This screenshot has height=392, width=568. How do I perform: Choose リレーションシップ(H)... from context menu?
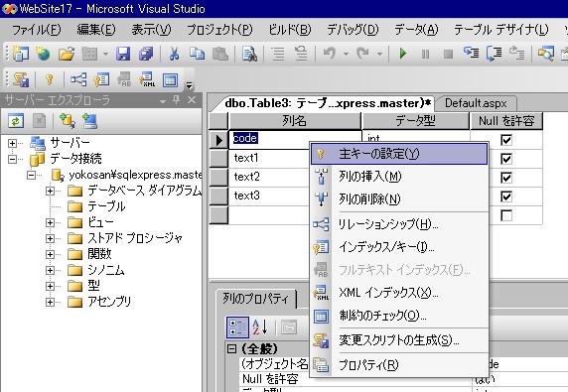(399, 224)
